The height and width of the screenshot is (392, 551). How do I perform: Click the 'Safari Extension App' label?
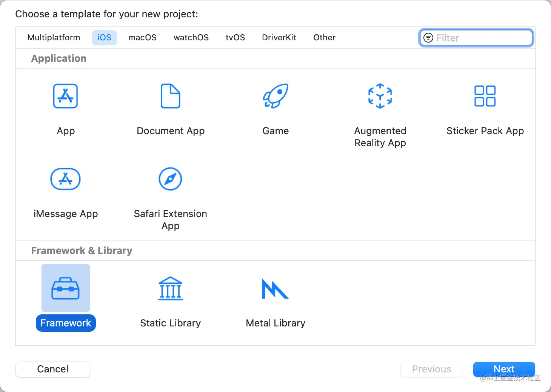click(x=171, y=220)
